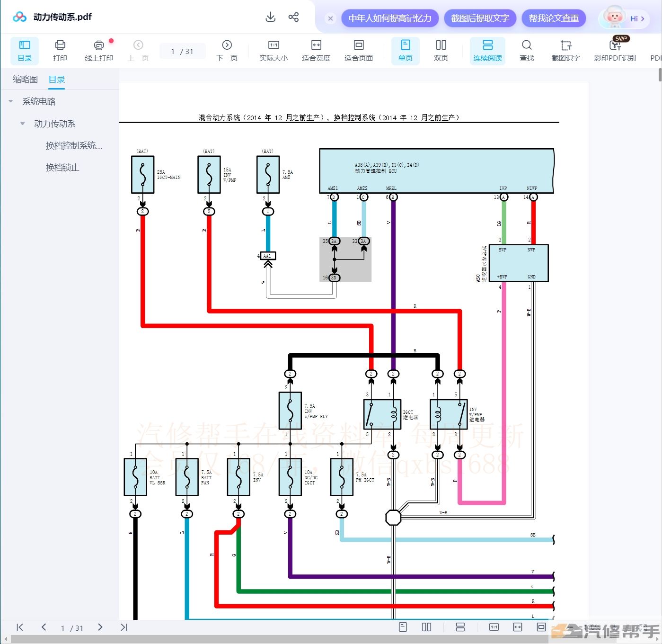Collapse the 系统电路 tree node
Screen dimensions: 662x644
coord(11,101)
